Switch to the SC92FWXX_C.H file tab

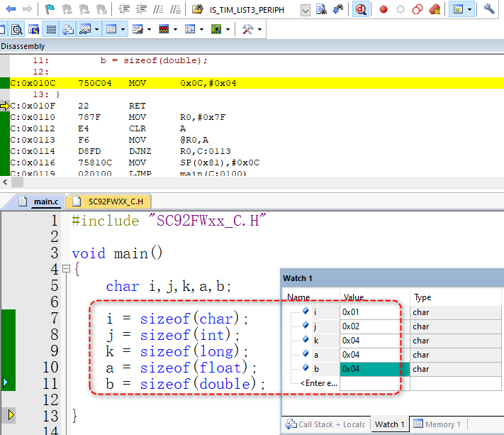110,202
